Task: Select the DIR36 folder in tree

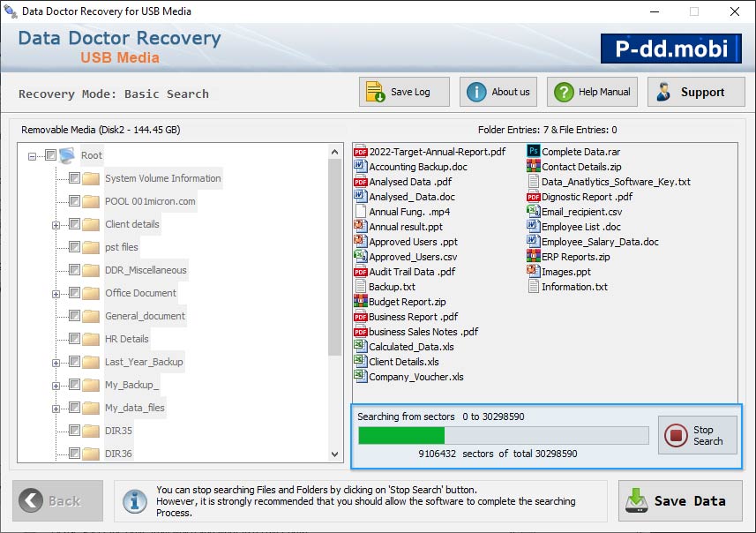Action: coord(118,454)
